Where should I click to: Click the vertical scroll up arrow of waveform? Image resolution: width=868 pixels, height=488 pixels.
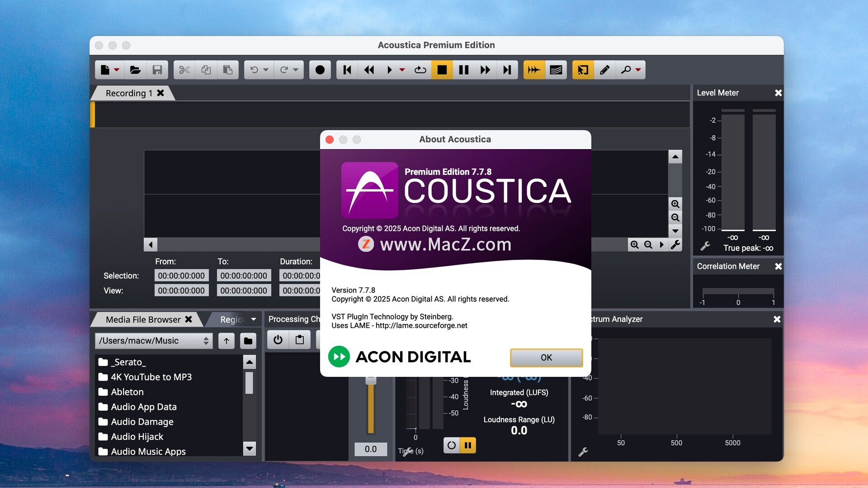[675, 157]
